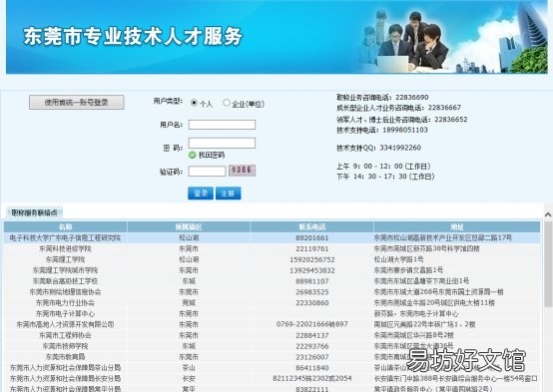The height and width of the screenshot is (392, 553).
Task: Select row 东莞市人力资源和社会保障局茶山分局
Action: pos(272,368)
